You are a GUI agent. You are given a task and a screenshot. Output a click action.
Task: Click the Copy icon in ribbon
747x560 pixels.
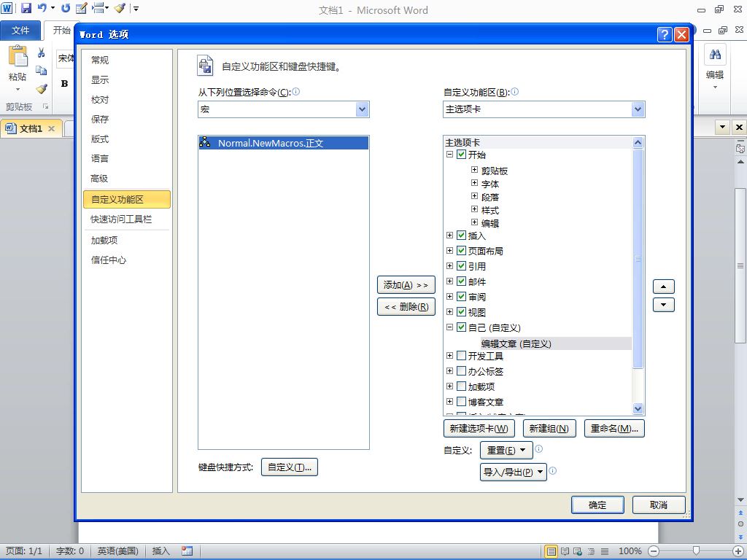click(42, 71)
